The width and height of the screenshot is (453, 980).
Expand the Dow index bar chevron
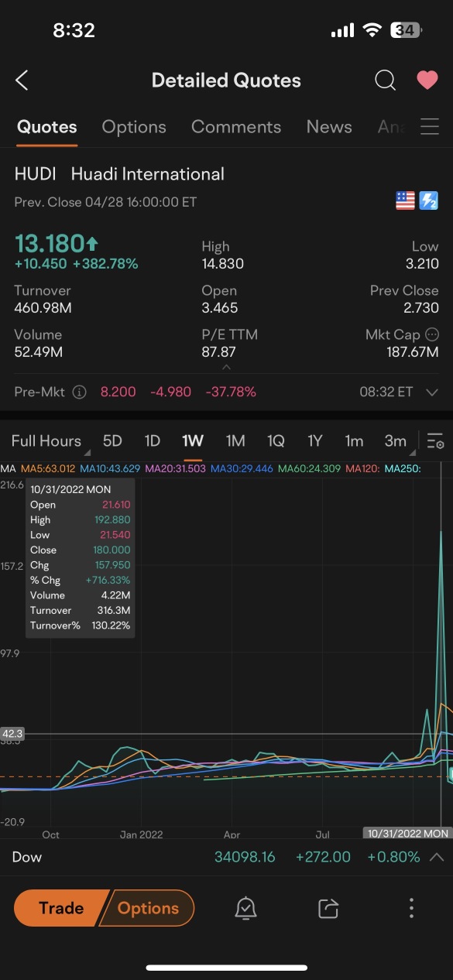point(436,857)
